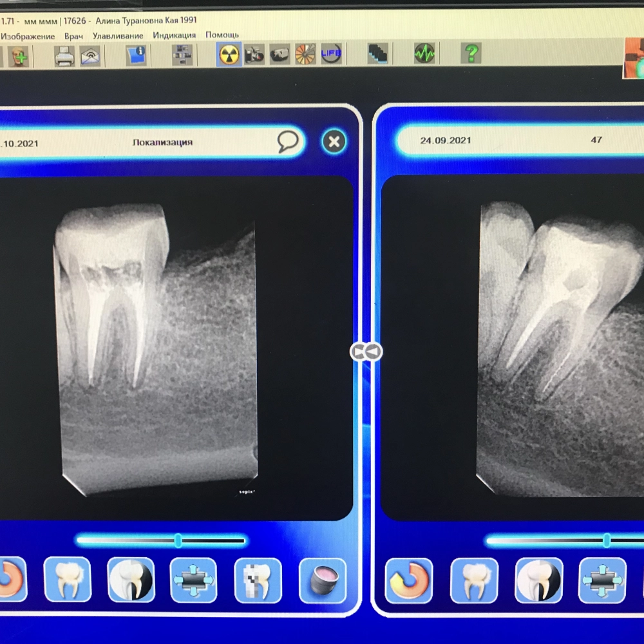Image resolution: width=644 pixels, height=644 pixels.
Task: Click the green question mark help icon
Action: (x=471, y=53)
